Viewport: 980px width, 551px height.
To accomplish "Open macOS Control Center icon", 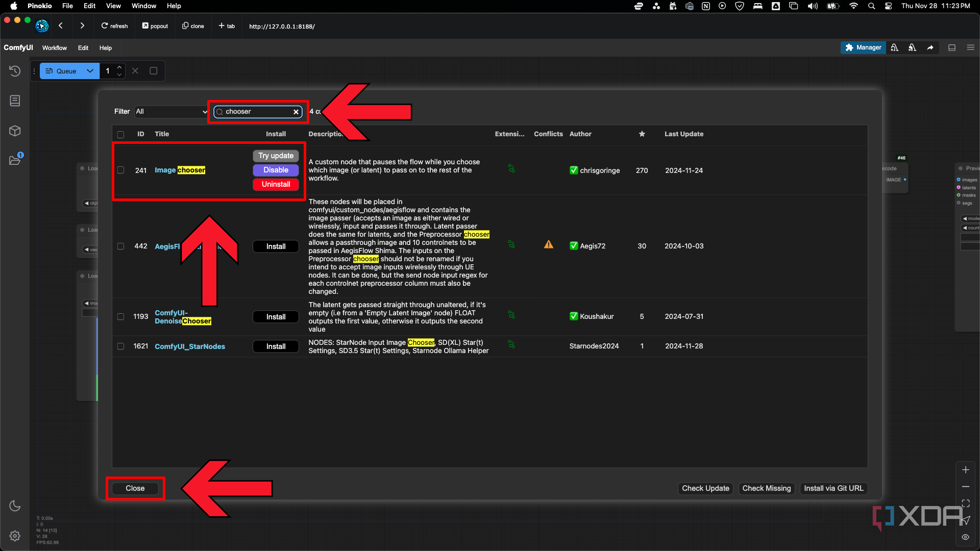I will [889, 6].
